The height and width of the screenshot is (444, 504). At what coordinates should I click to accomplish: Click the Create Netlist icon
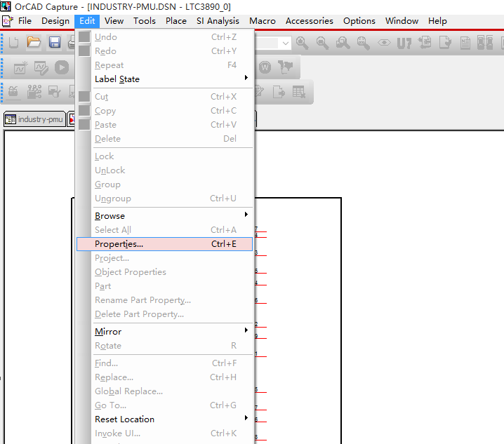465,43
